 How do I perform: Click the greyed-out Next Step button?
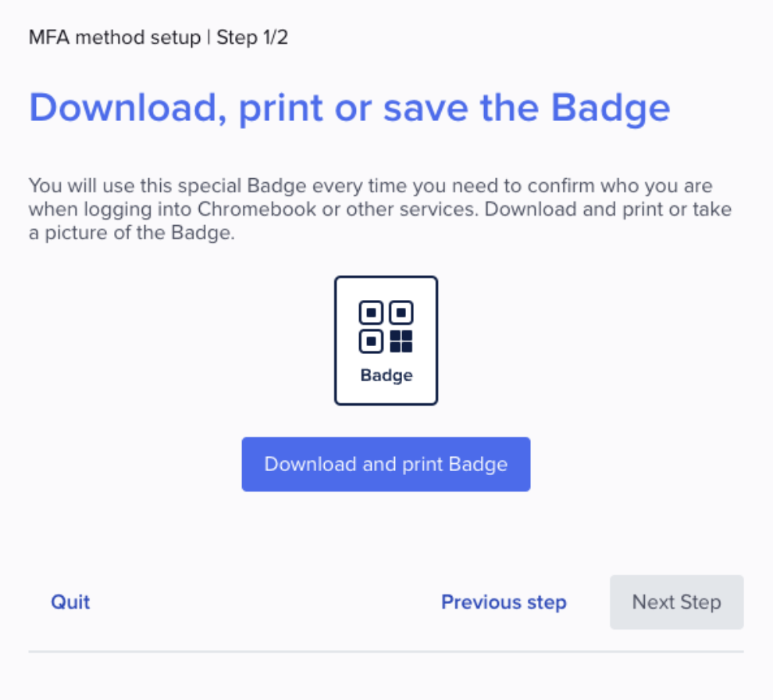676,602
